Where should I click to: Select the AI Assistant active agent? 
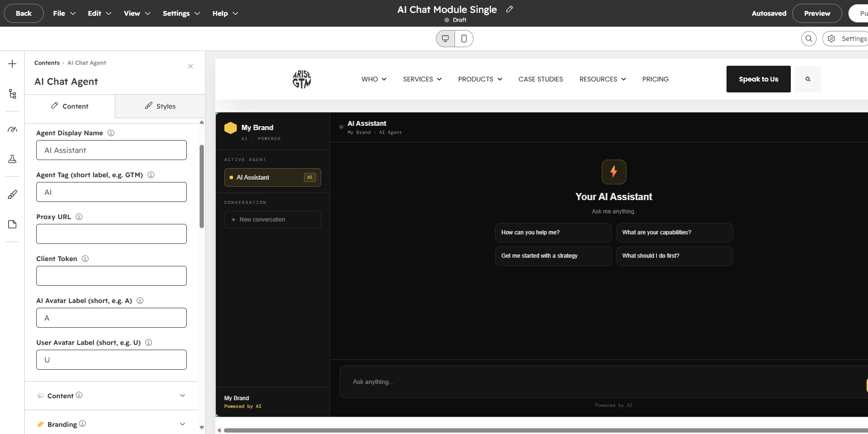point(273,177)
